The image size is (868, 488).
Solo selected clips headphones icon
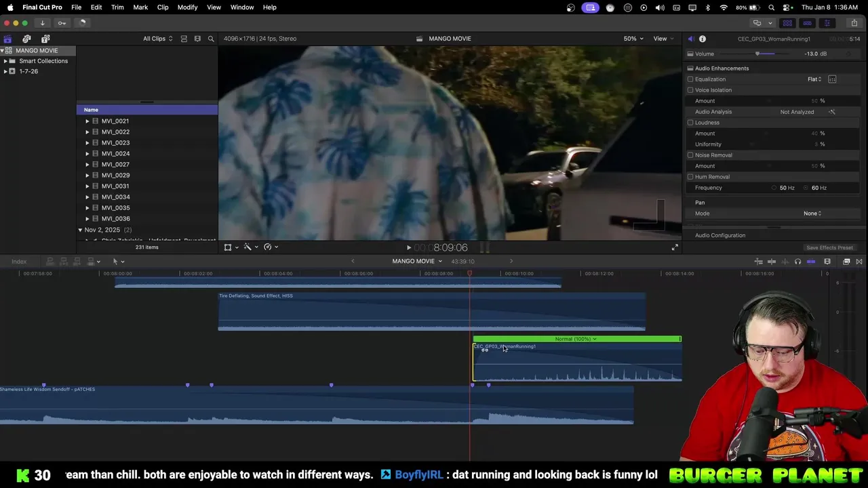(x=797, y=262)
